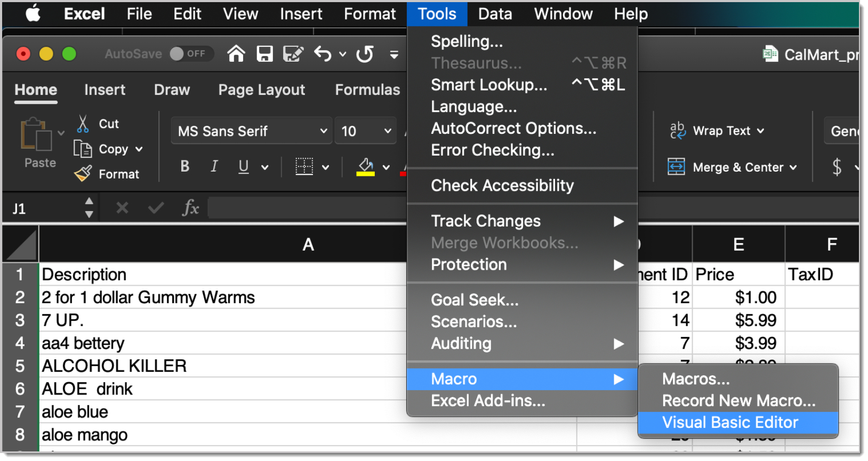This screenshot has width=868, height=461.
Task: Choose Record New Macro... from submenu
Action: click(x=738, y=401)
